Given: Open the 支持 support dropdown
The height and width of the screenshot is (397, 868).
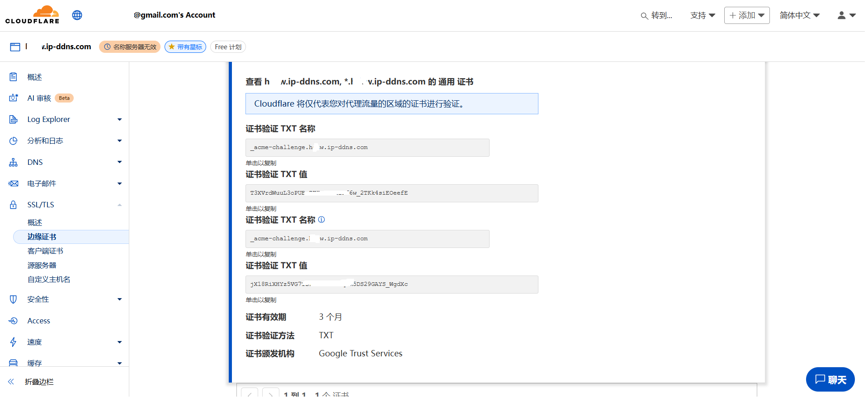Looking at the screenshot, I should (x=703, y=15).
